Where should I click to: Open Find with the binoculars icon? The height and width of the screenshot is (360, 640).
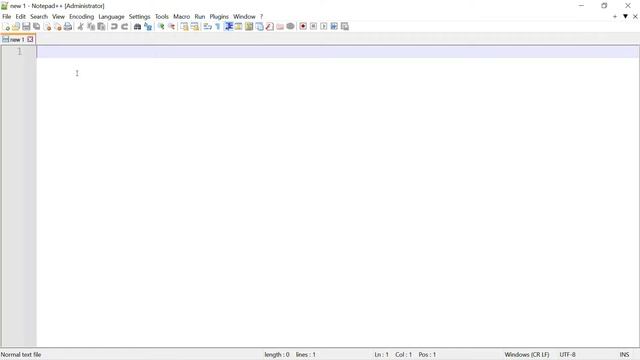(x=138, y=27)
